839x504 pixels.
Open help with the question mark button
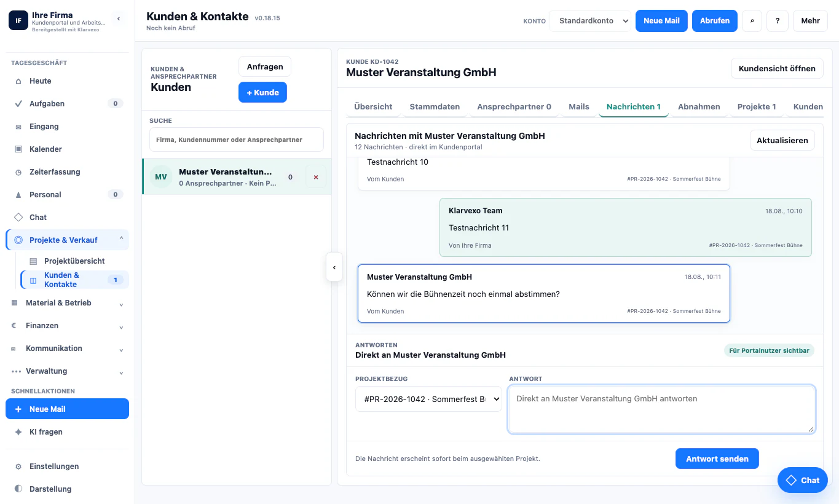coord(778,21)
